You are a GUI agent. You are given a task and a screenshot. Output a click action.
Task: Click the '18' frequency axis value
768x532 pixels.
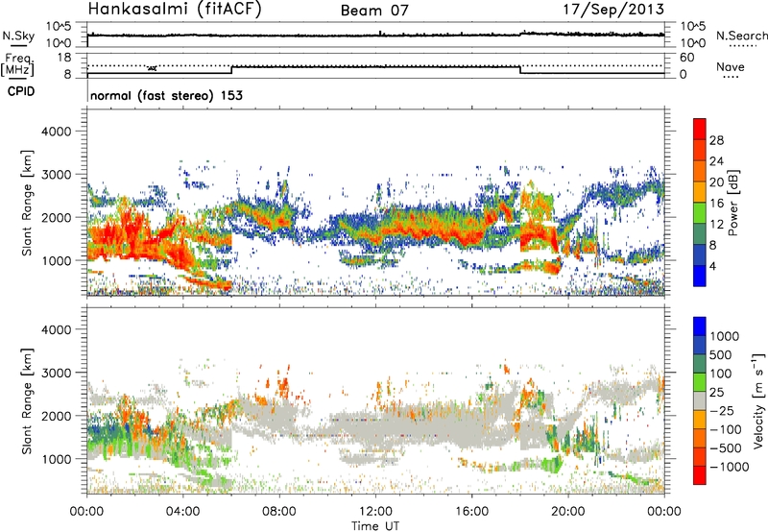(x=63, y=58)
